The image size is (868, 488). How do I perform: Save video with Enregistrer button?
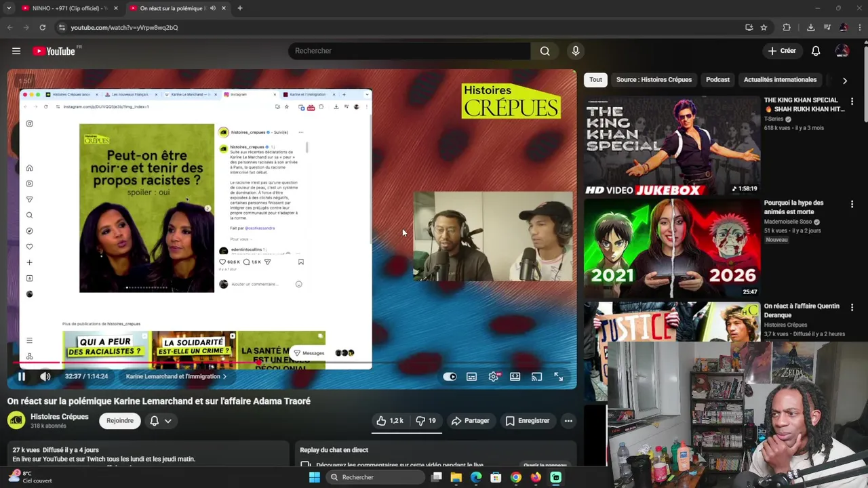527,421
